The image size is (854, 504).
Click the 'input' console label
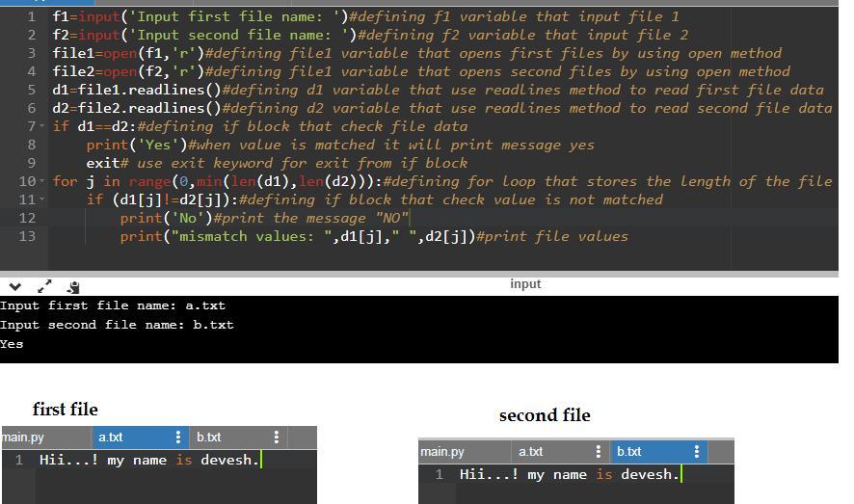coord(525,284)
